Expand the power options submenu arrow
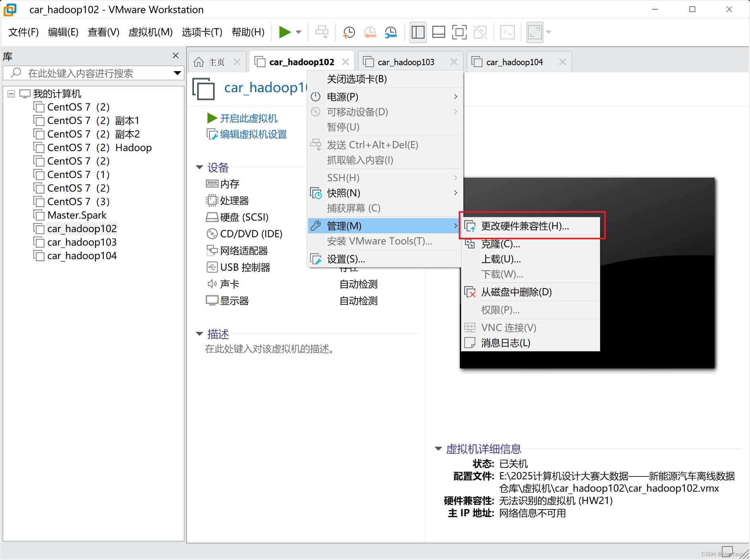Viewport: 750px width, 560px height. (x=455, y=97)
